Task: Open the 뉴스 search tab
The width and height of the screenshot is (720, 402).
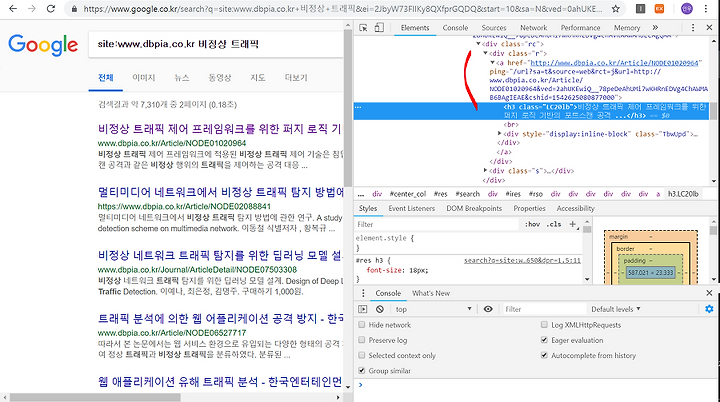Action: pyautogui.click(x=182, y=78)
